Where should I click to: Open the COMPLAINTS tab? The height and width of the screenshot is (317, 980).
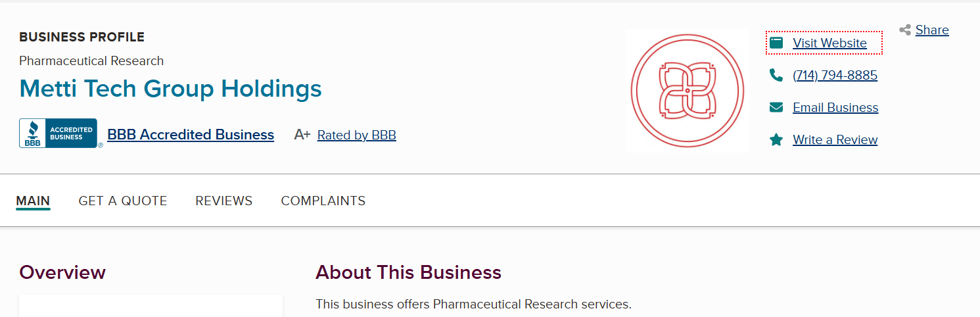[x=323, y=201]
